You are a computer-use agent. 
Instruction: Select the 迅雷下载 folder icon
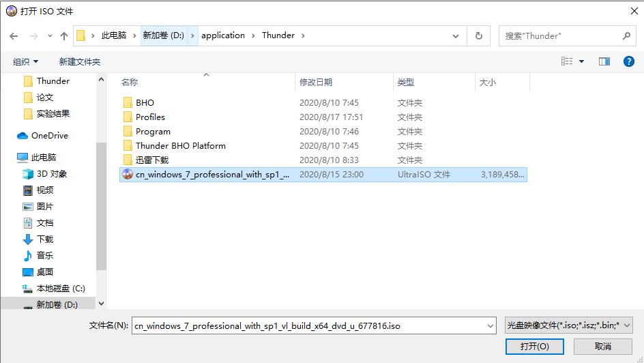point(128,160)
